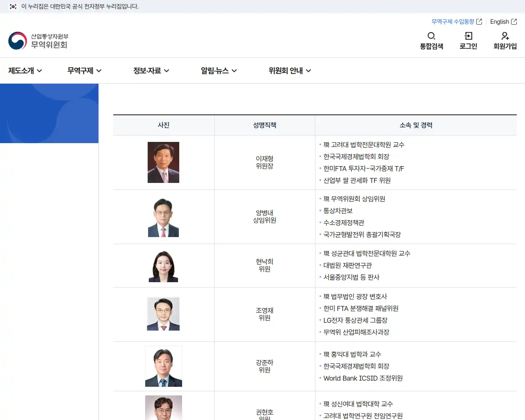Click the 통합검색 label
525x420 pixels.
[x=431, y=46]
